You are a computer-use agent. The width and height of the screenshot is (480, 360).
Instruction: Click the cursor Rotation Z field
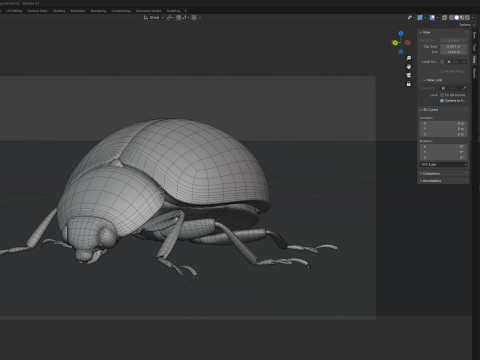click(x=443, y=158)
